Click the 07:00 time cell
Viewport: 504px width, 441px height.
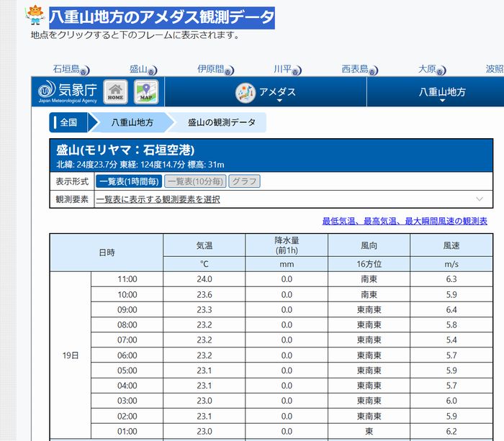coord(127,340)
